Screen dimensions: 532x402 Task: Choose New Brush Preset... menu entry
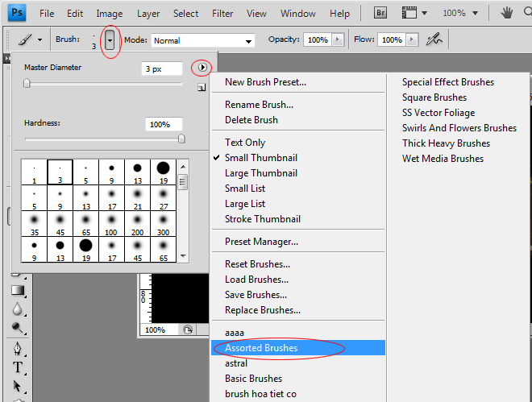click(x=298, y=82)
